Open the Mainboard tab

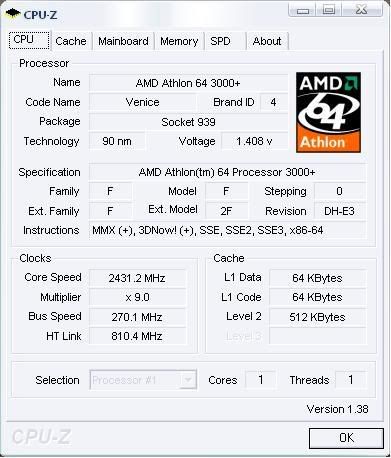click(123, 41)
